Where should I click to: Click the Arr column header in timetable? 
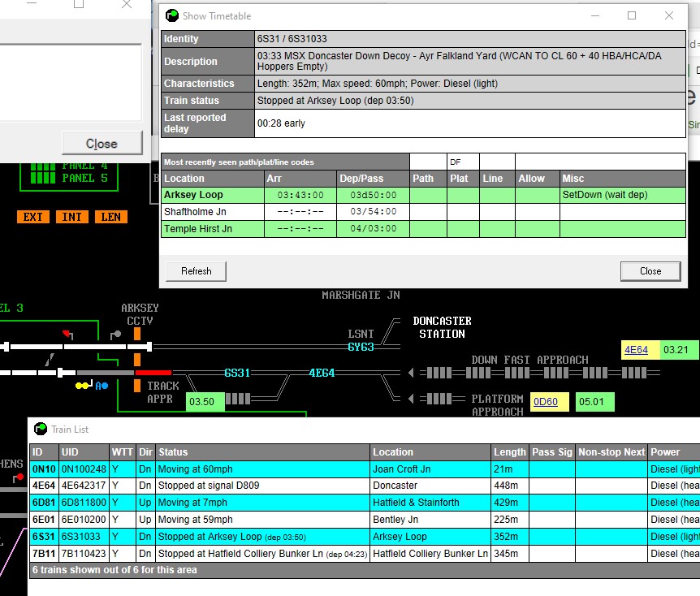[300, 178]
